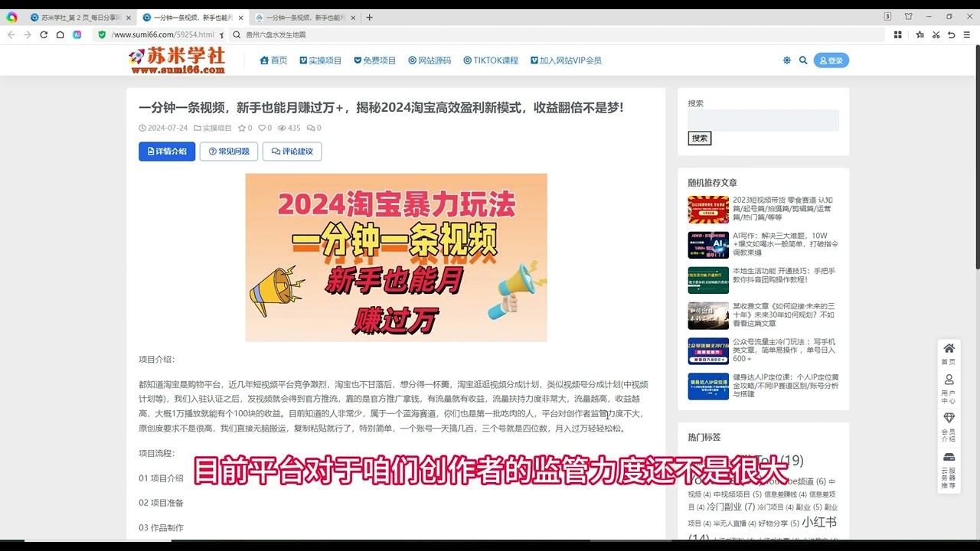The width and height of the screenshot is (980, 551).
Task: Open the tab counter box showing 3
Action: 887,16
